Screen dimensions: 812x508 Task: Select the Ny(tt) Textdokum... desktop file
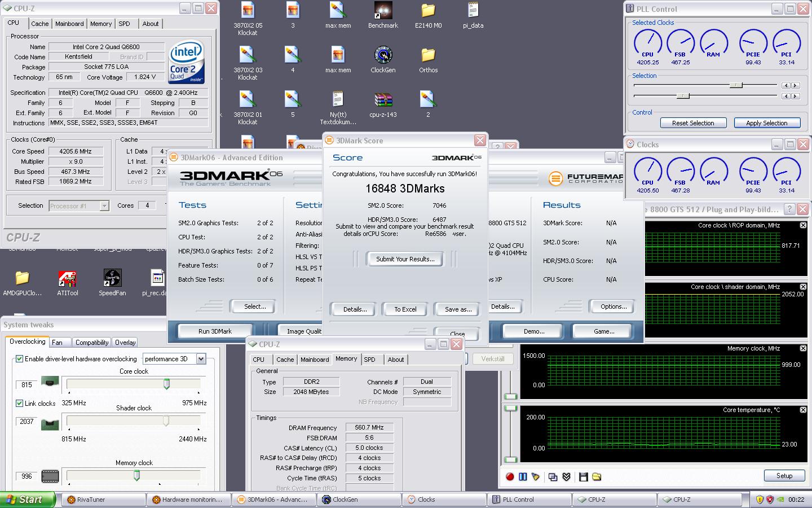(x=338, y=107)
